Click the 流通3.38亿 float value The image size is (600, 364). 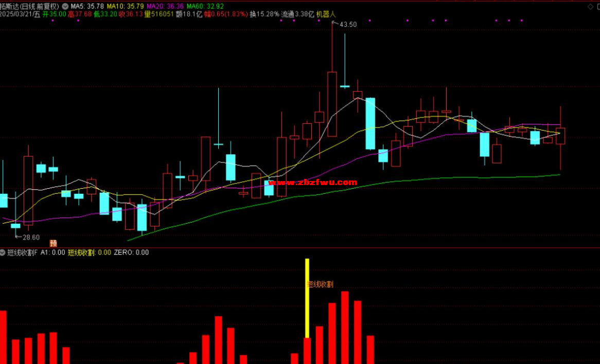(298, 14)
